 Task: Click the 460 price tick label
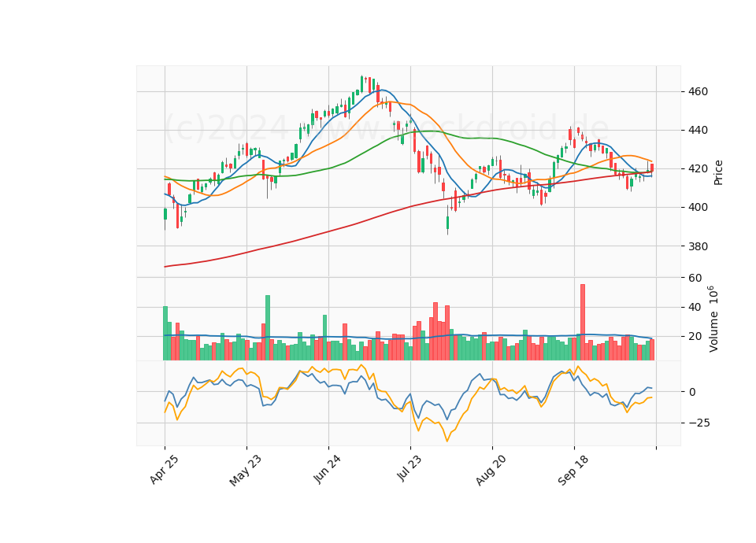click(x=698, y=91)
